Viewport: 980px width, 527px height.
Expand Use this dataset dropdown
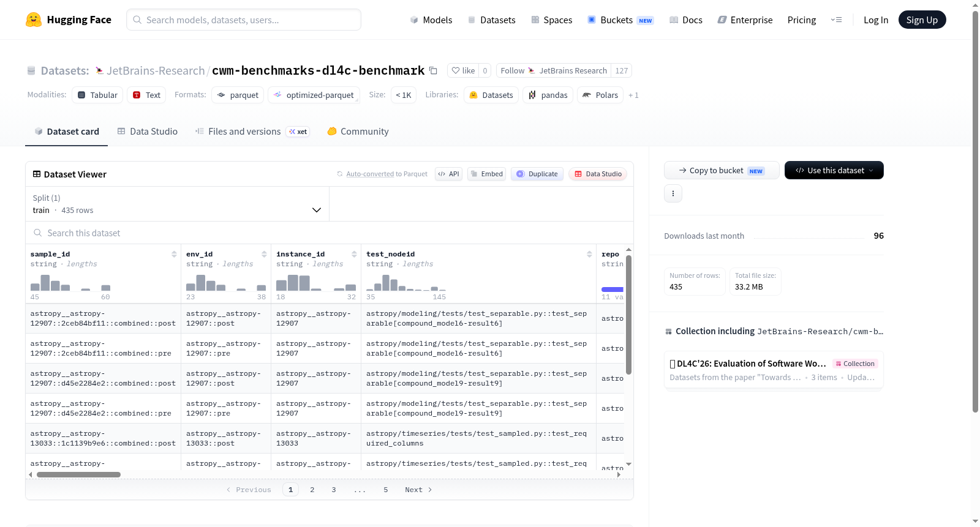coord(834,170)
